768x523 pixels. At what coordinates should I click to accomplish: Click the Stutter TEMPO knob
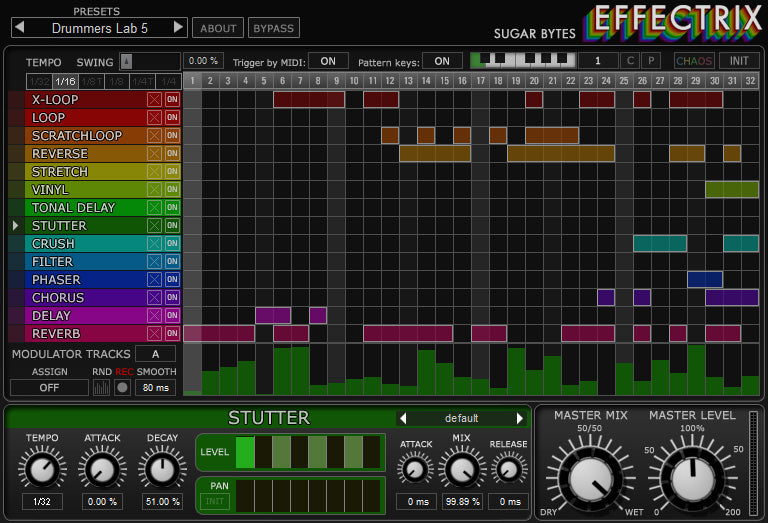(x=42, y=470)
